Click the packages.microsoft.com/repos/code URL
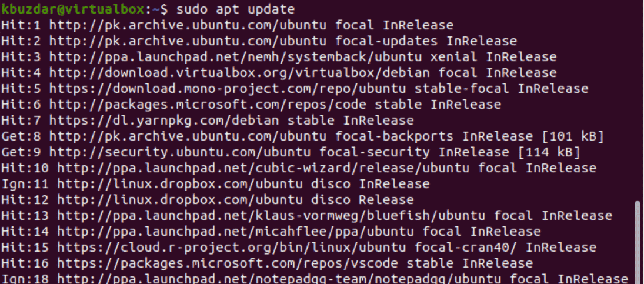The image size is (644, 284). click(x=208, y=105)
